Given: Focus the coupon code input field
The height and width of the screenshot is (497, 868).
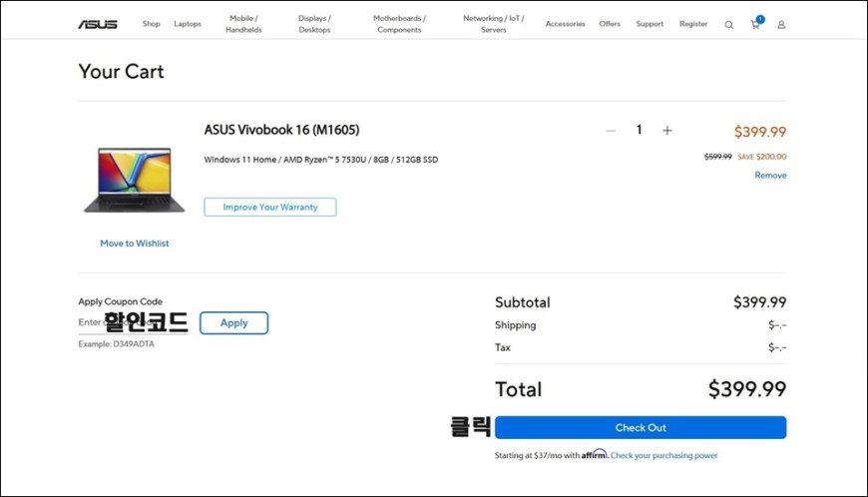Looking at the screenshot, I should pos(133,322).
